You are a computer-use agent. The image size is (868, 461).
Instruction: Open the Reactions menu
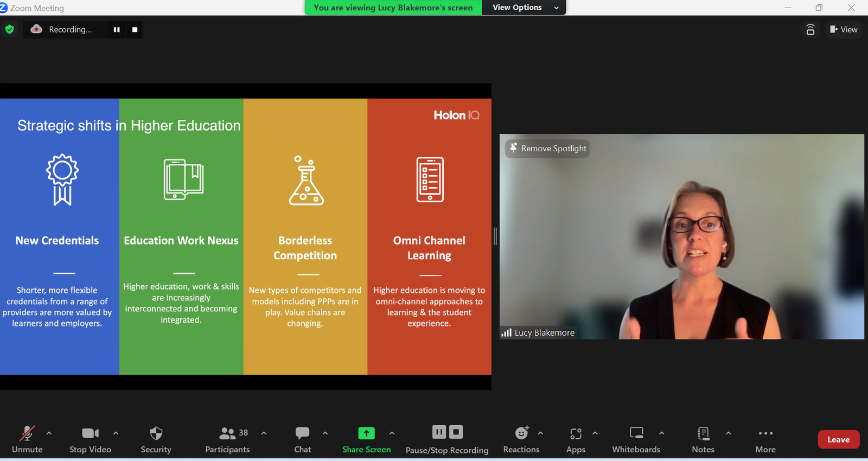521,433
